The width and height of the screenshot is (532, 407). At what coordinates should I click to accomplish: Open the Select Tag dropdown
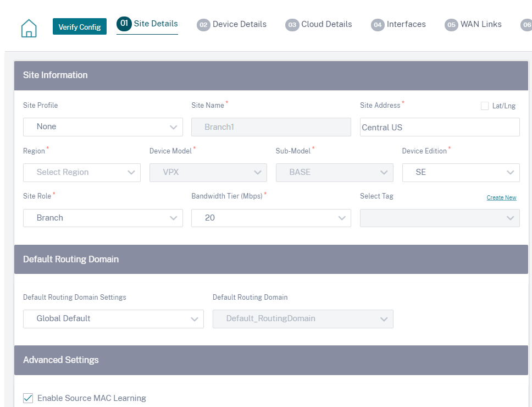440,218
